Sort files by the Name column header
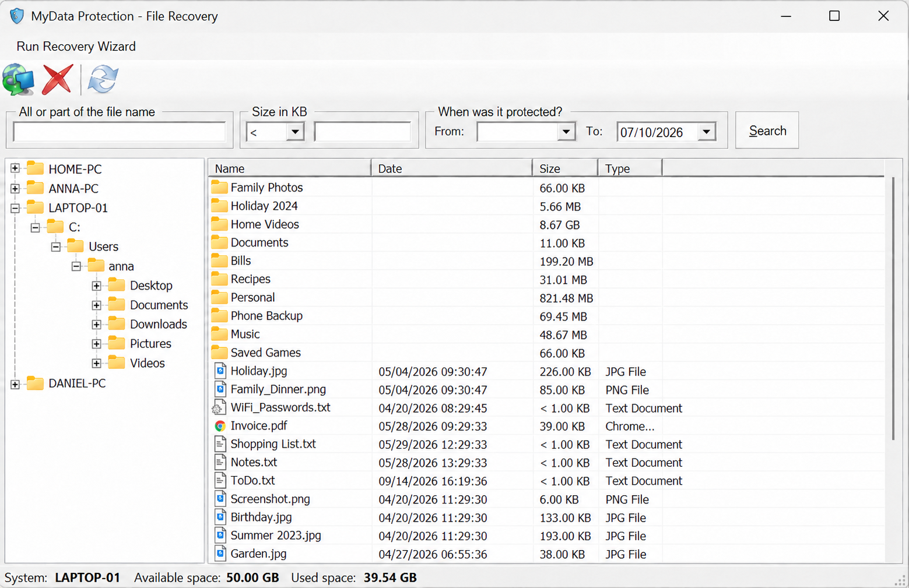Image resolution: width=909 pixels, height=588 pixels. (x=289, y=168)
